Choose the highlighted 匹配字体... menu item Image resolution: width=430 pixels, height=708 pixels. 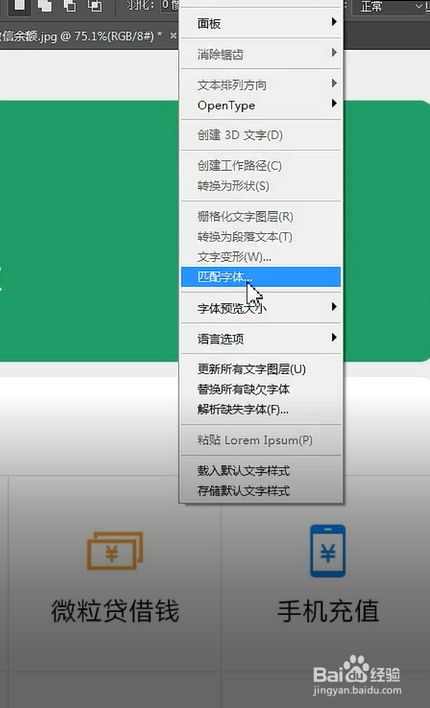click(261, 277)
